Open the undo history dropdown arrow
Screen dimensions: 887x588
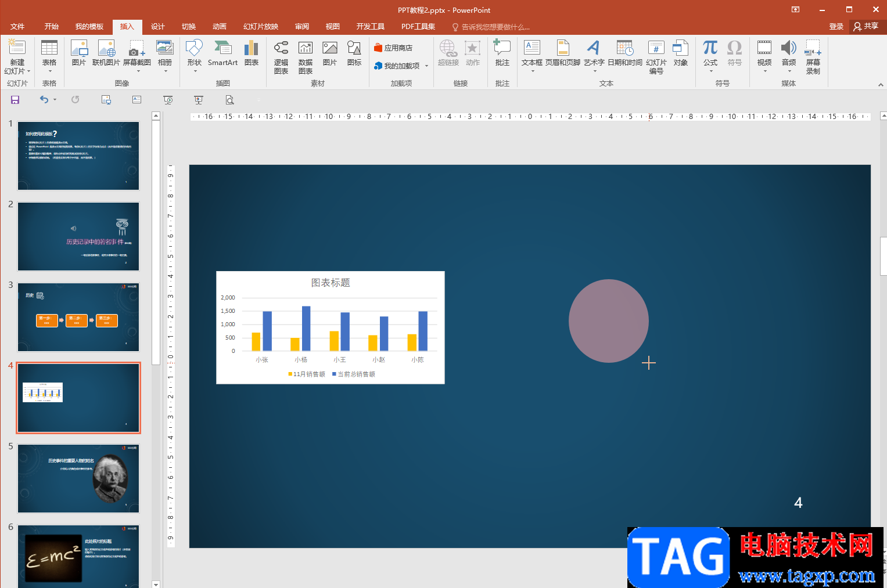pyautogui.click(x=55, y=100)
